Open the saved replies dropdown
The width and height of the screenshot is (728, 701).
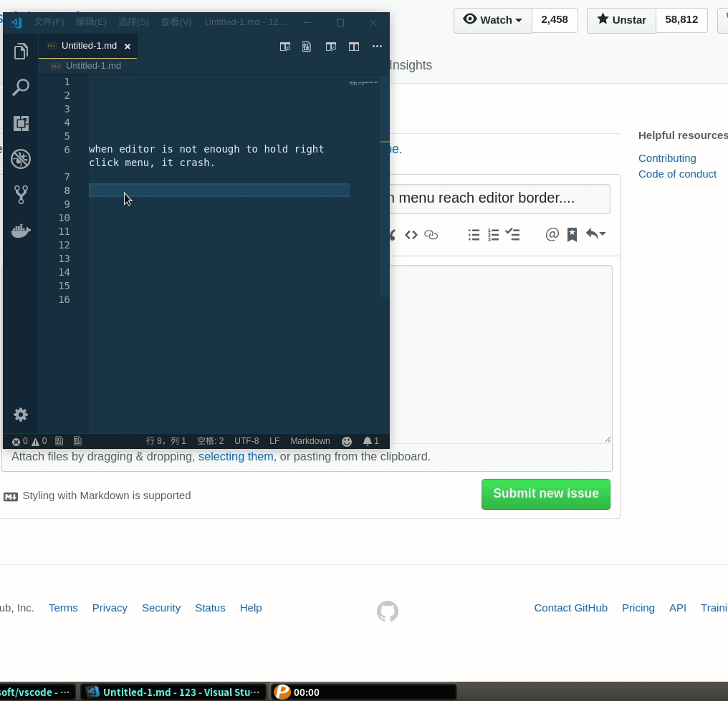tap(595, 234)
